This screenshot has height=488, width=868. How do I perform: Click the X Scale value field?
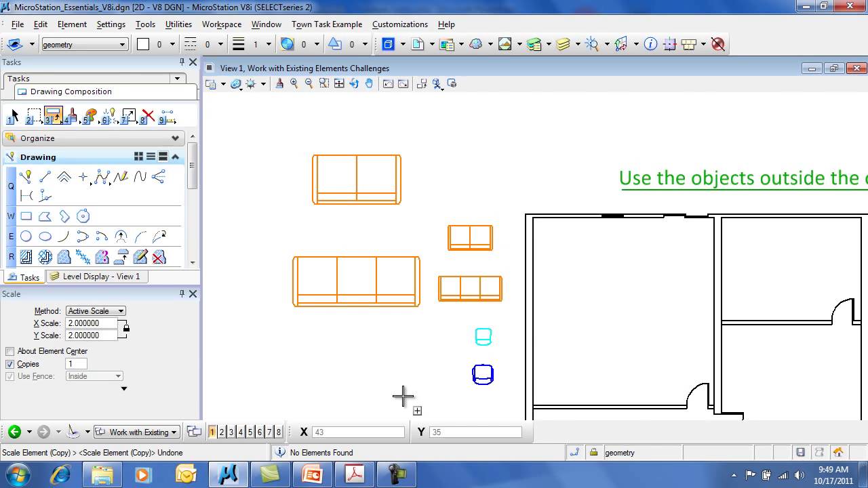tap(92, 323)
